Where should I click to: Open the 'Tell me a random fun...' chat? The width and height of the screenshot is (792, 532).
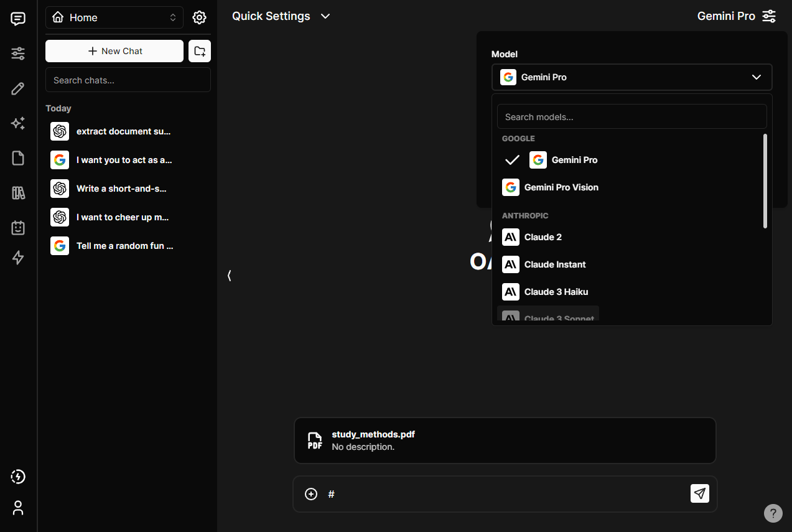(x=128, y=246)
